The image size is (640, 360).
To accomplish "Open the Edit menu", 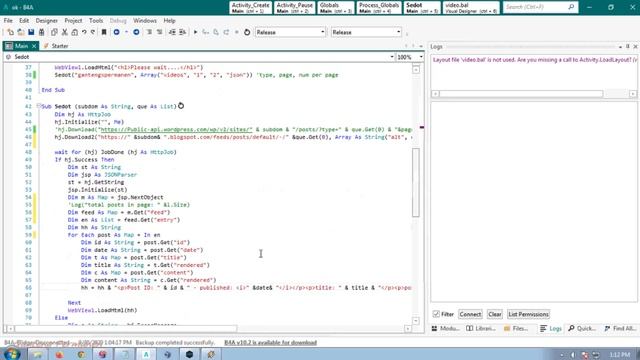I will pyautogui.click(x=24, y=20).
